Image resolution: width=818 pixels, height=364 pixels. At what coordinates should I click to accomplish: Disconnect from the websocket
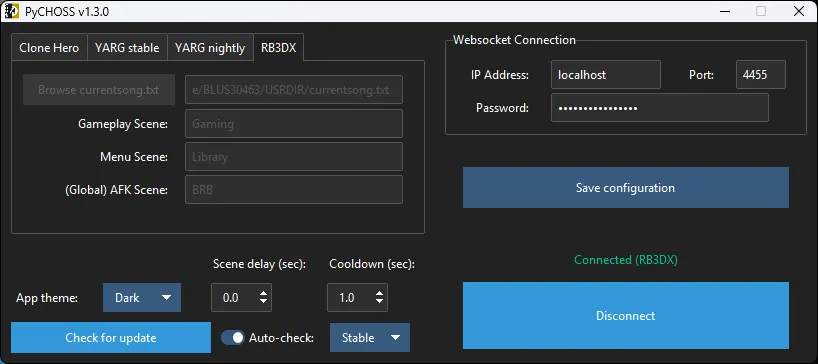pyautogui.click(x=625, y=316)
